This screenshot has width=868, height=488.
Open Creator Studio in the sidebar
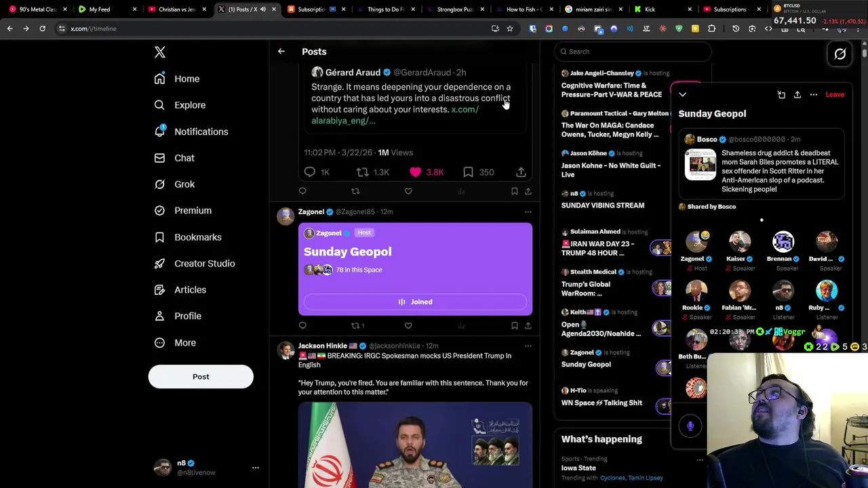pyautogui.click(x=195, y=263)
